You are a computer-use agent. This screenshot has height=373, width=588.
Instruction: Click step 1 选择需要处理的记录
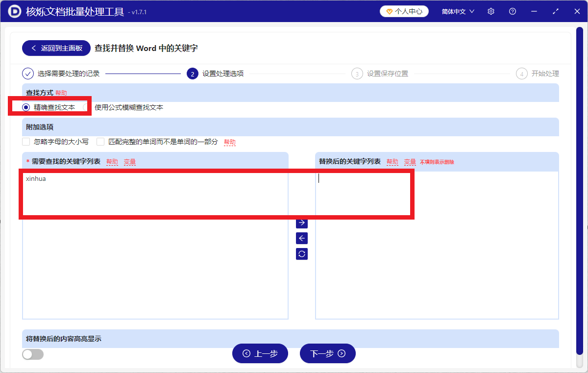pyautogui.click(x=64, y=74)
